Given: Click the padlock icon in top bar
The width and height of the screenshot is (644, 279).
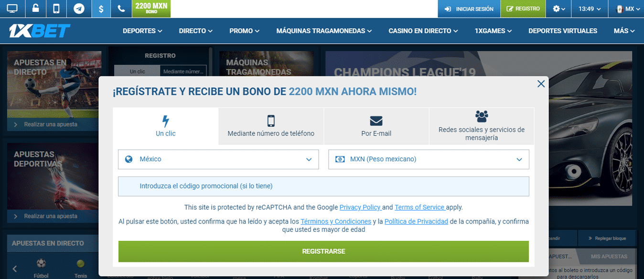Looking at the screenshot, I should pyautogui.click(x=35, y=9).
